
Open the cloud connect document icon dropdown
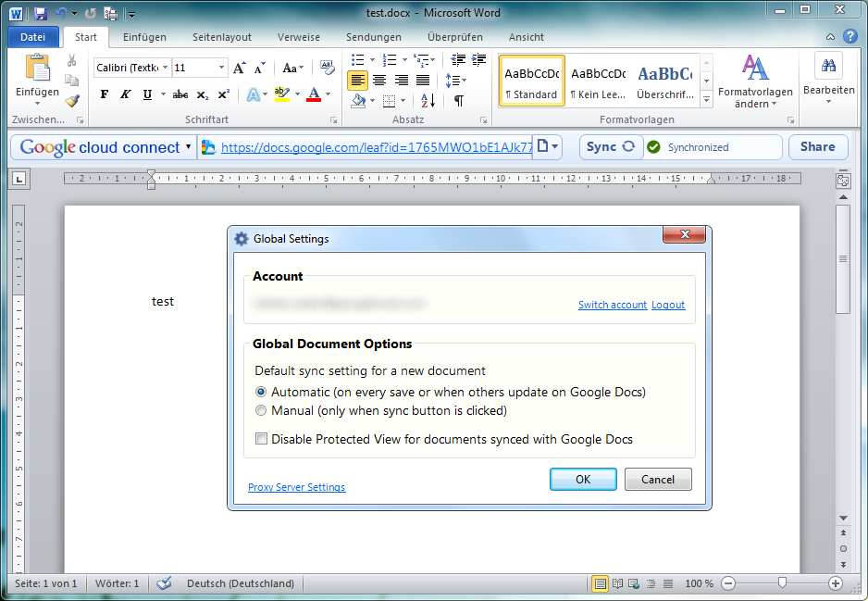click(x=547, y=147)
